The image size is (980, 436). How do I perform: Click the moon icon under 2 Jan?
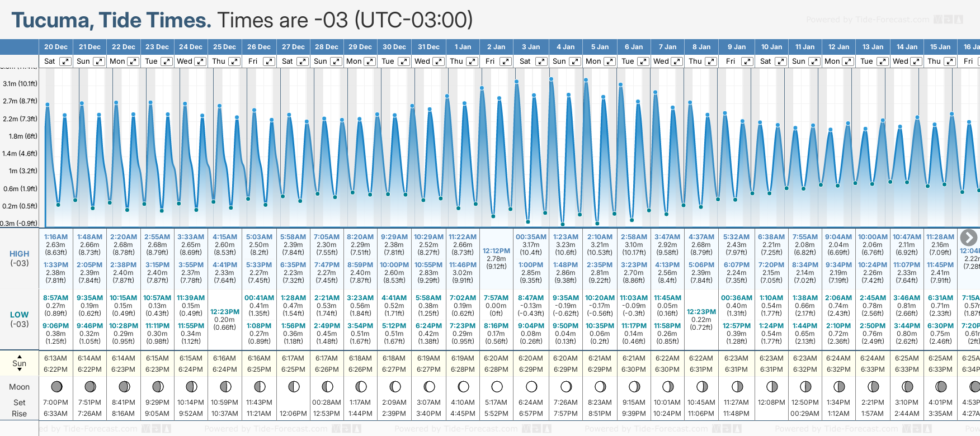click(496, 386)
